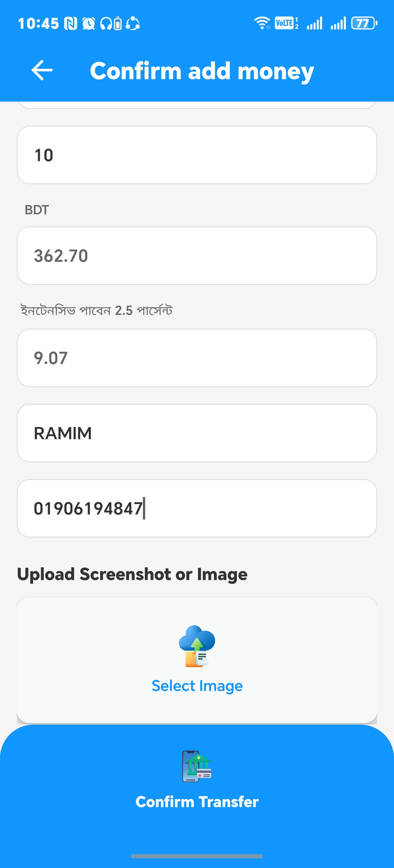This screenshot has width=394, height=868.
Task: Edit the name field containing RAMIM
Action: (x=197, y=433)
